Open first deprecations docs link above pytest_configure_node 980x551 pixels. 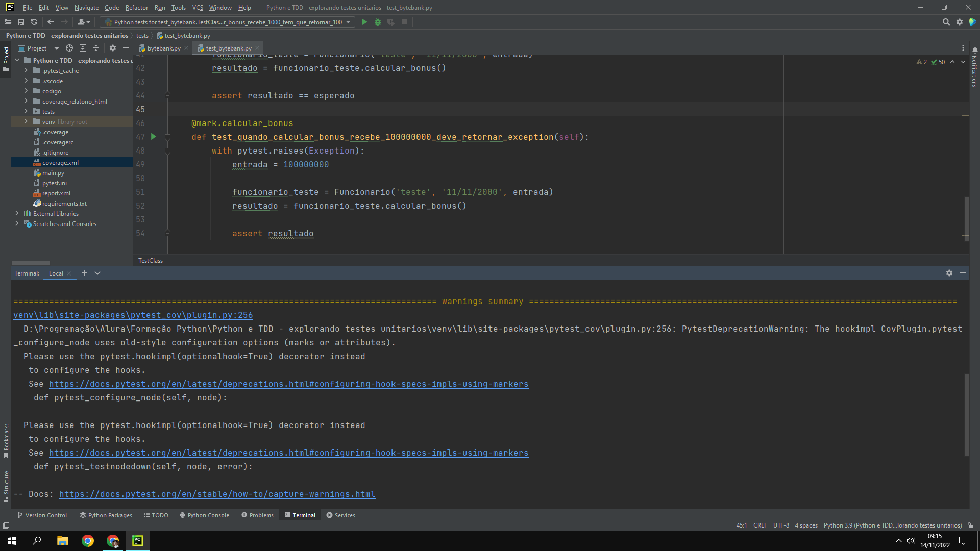[288, 384]
